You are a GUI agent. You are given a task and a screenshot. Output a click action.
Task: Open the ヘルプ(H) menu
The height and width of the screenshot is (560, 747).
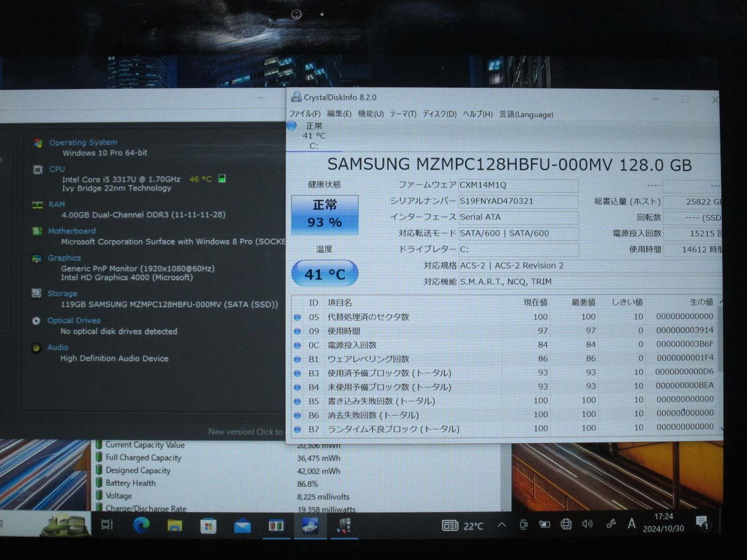(x=478, y=114)
